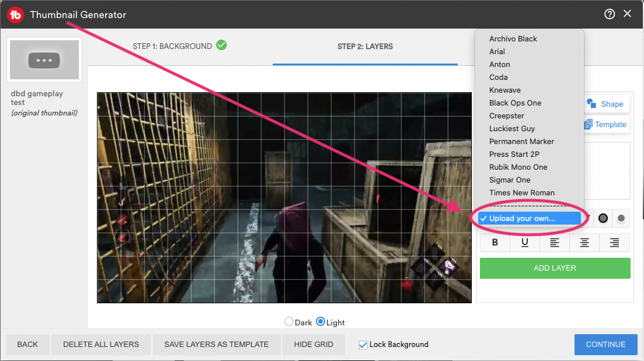Align text to the right
The width and height of the screenshot is (644, 361).
tap(614, 243)
